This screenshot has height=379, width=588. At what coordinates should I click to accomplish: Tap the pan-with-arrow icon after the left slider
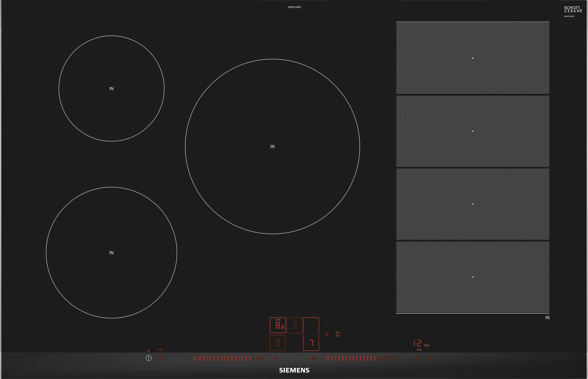(275, 358)
